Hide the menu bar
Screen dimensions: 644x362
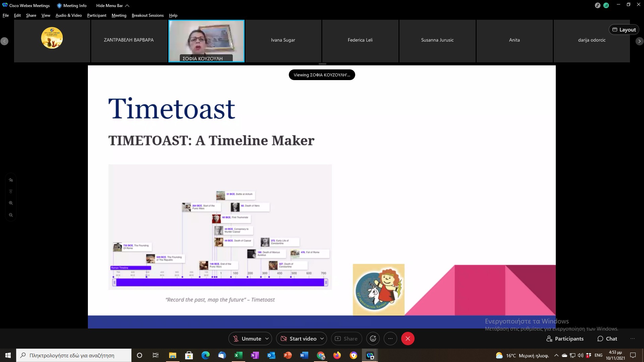point(113,6)
